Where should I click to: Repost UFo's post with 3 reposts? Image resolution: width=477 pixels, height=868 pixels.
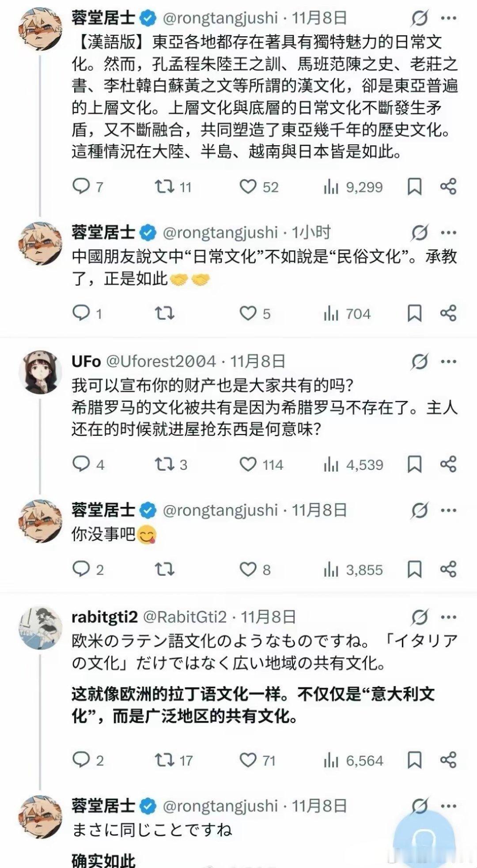click(x=164, y=464)
